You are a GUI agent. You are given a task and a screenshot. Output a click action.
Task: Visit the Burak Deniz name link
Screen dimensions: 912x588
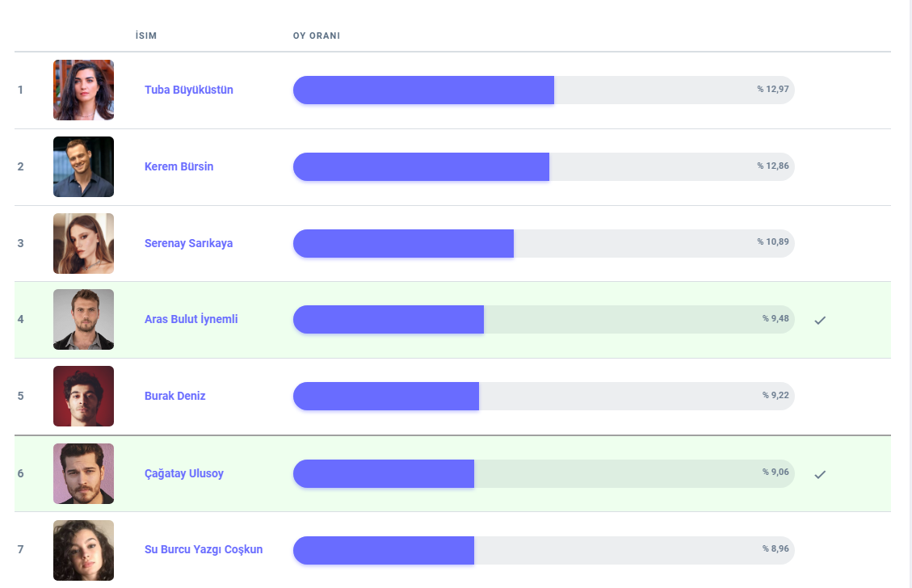click(174, 396)
